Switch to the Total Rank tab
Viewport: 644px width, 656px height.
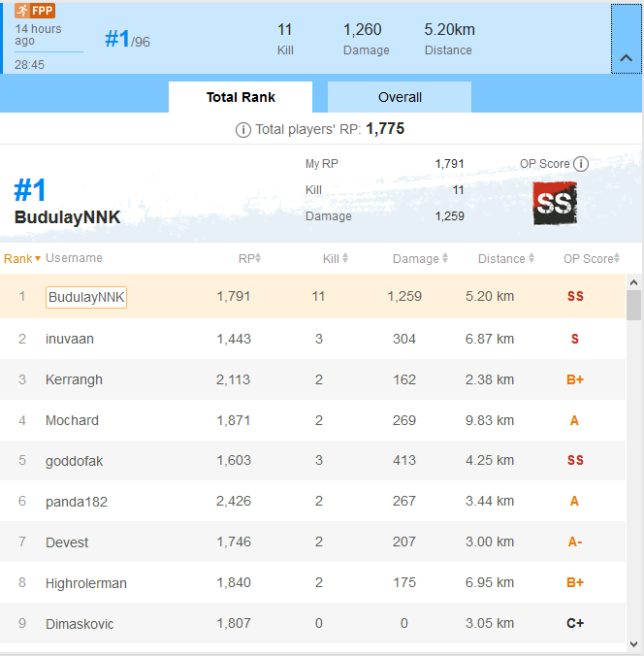tap(241, 97)
